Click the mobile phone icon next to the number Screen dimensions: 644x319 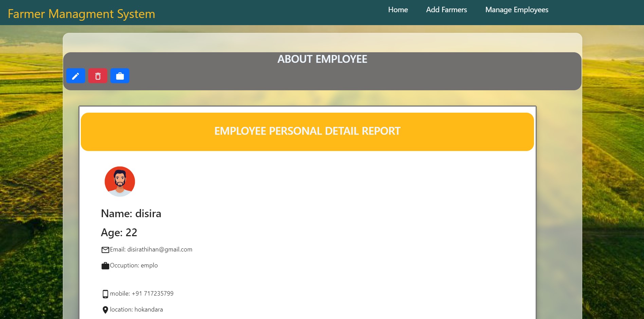pyautogui.click(x=105, y=293)
